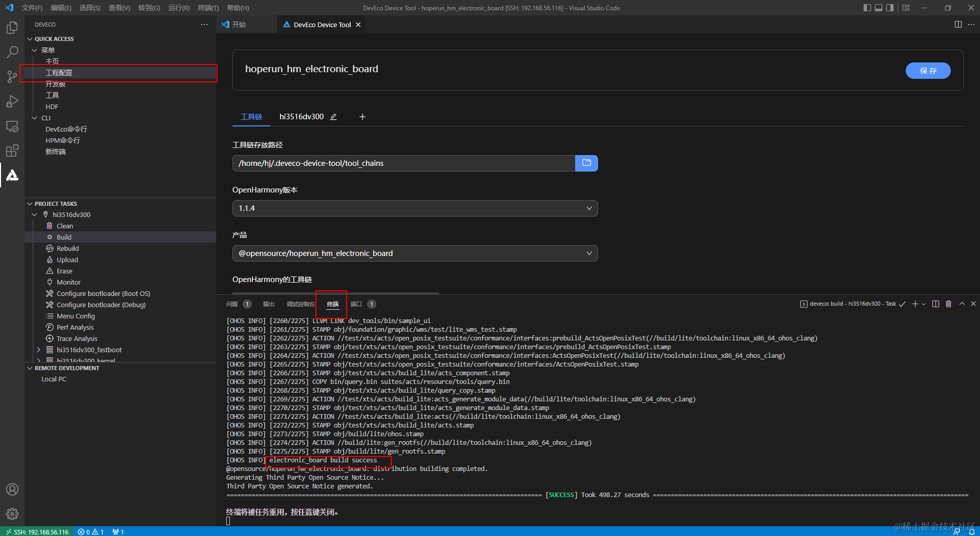Open the Source Control view
Screen dimensions: 980x536
(12, 77)
